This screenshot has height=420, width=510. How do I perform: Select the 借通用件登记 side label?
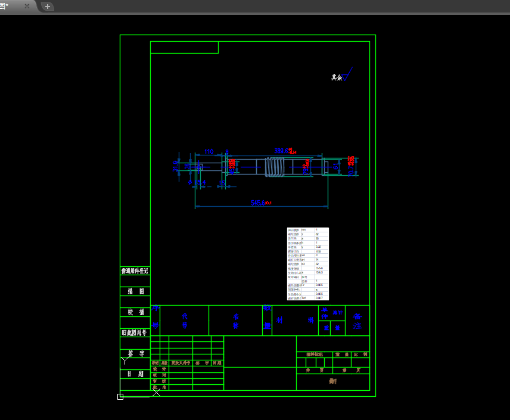(x=135, y=270)
